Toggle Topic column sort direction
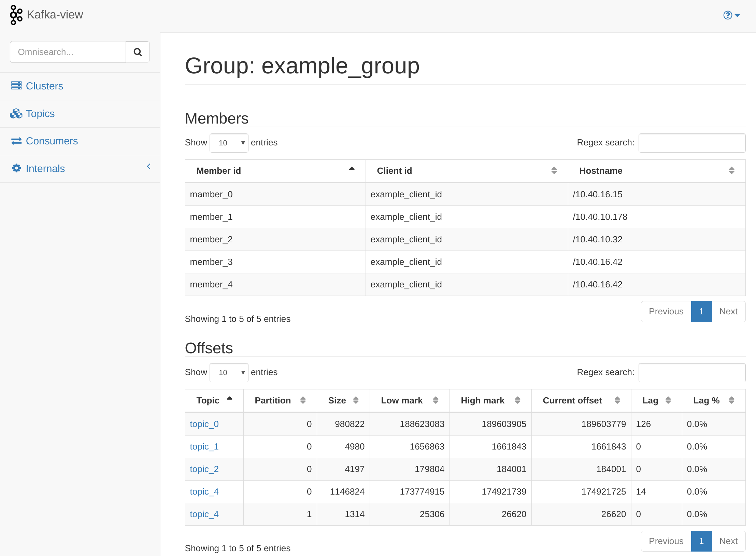 point(229,399)
